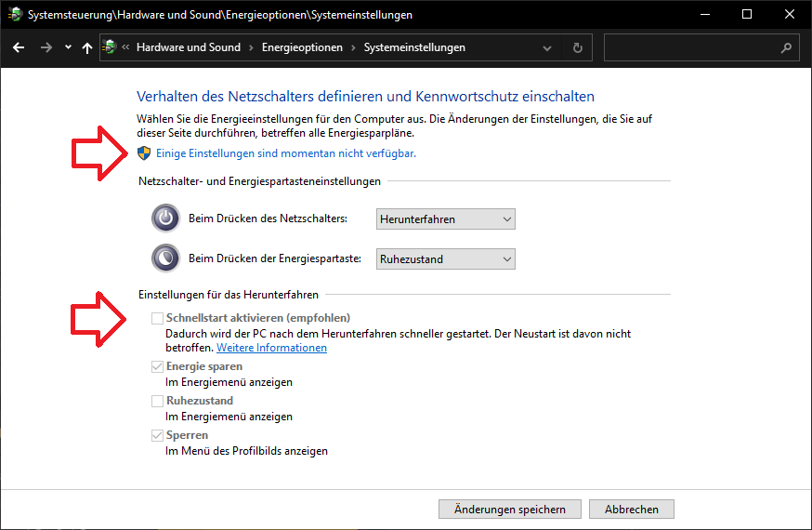Click 'Einstellungen für das Herunterfahren' section label
The width and height of the screenshot is (812, 530).
[x=229, y=295]
